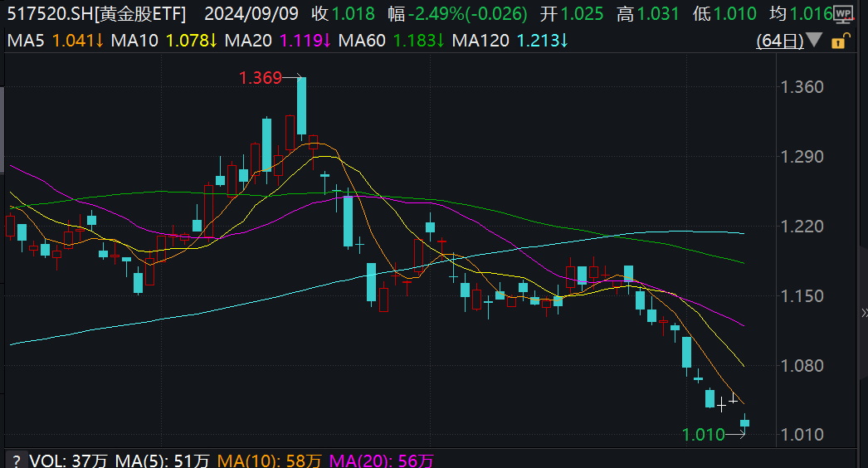The width and height of the screenshot is (868, 468).
Task: Click the 1.150 price axis label
Action: point(802,295)
